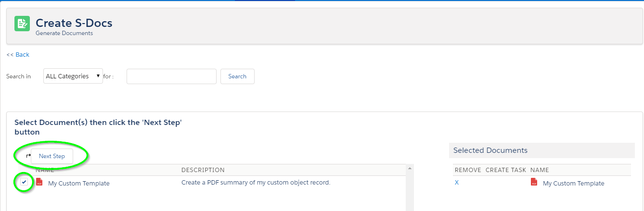Focus the search text input field

pos(171,76)
